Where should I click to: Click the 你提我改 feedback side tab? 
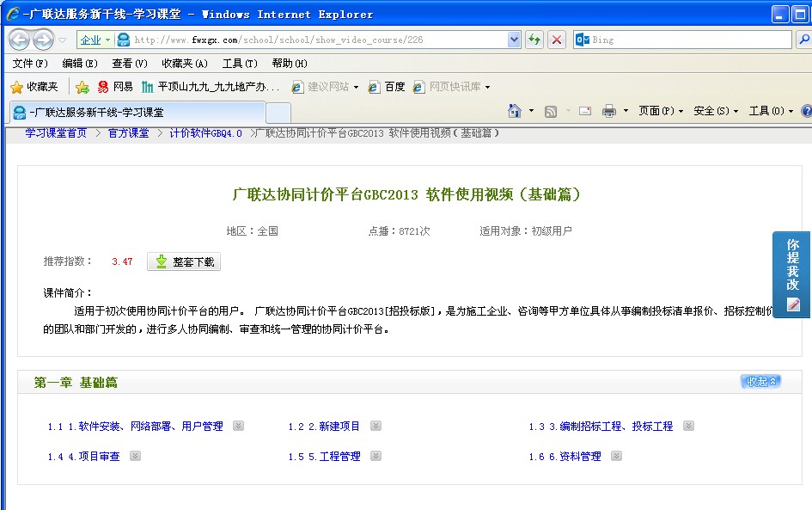[x=791, y=274]
